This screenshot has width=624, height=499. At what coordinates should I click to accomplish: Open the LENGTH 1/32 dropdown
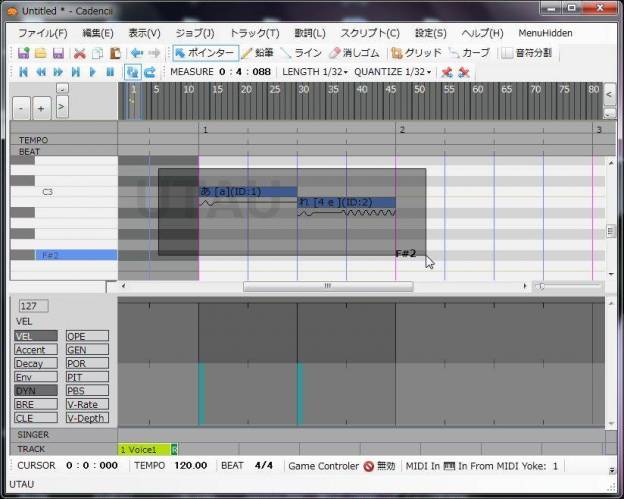point(315,72)
